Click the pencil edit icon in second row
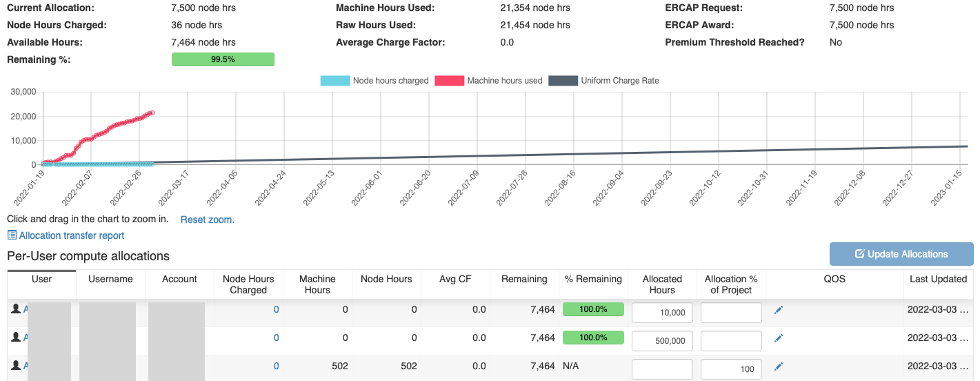Screen dimensions: 980x381 pos(779,338)
